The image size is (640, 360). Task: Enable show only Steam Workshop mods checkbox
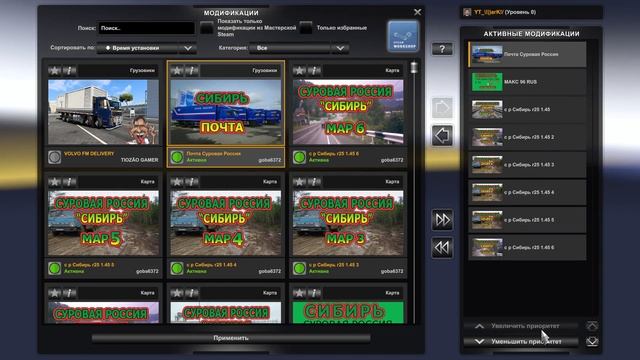[207, 28]
